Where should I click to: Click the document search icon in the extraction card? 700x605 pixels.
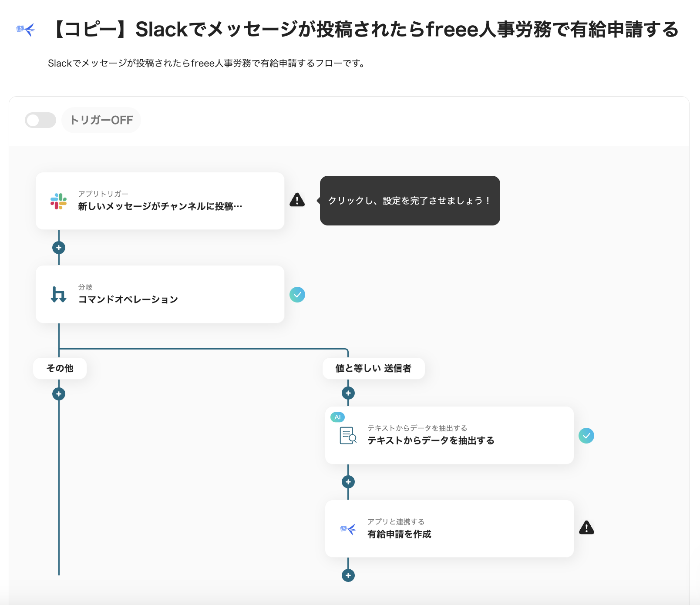pyautogui.click(x=348, y=435)
